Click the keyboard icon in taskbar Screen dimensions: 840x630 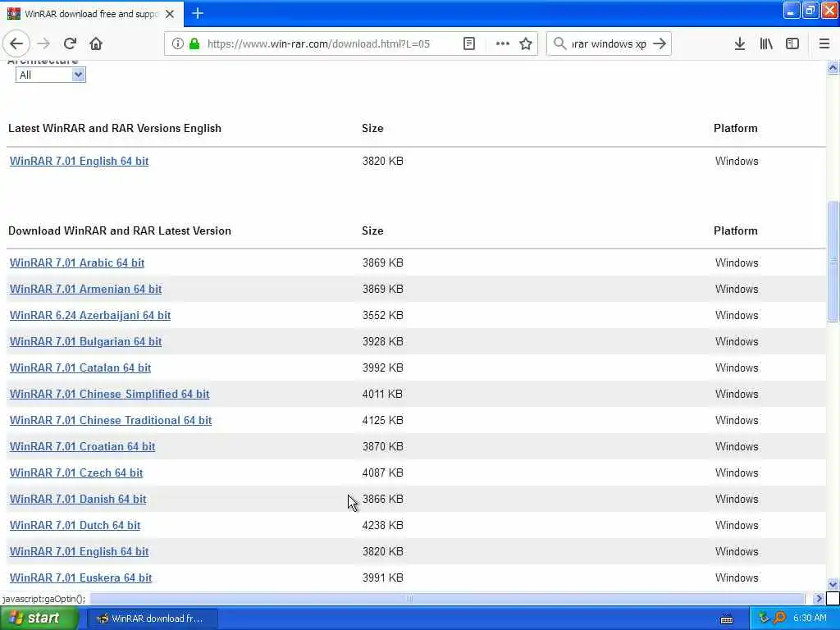click(727, 619)
